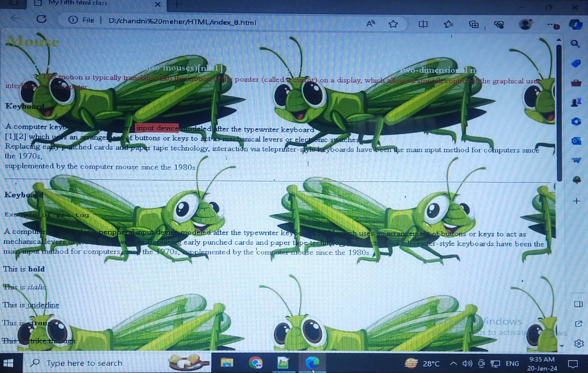588x373 pixels.
Task: Click sidebar search magnifier icon
Action: (576, 44)
